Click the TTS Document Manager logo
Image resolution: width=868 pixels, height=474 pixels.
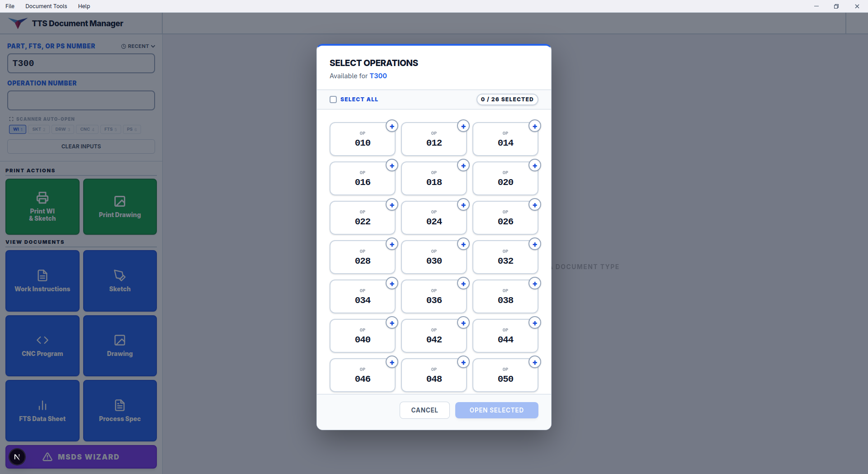pos(18,23)
